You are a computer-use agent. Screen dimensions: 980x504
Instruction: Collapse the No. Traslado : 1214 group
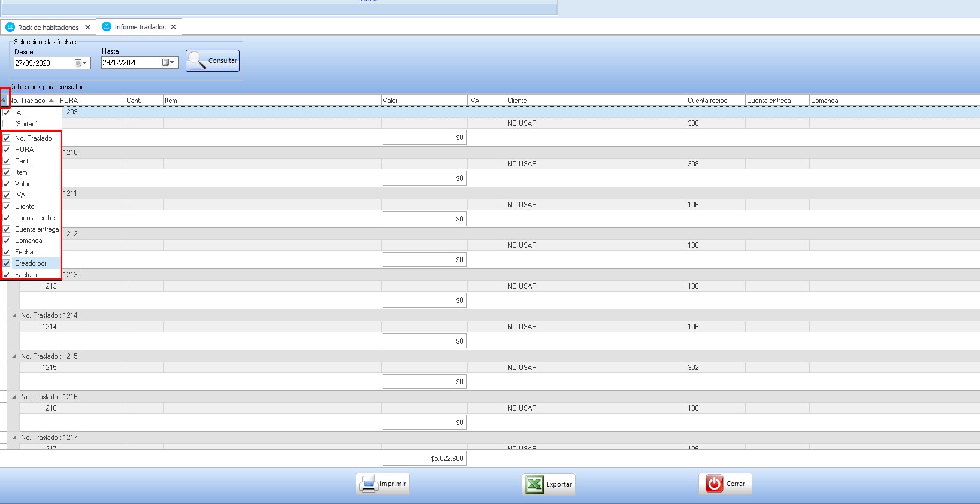tap(14, 315)
